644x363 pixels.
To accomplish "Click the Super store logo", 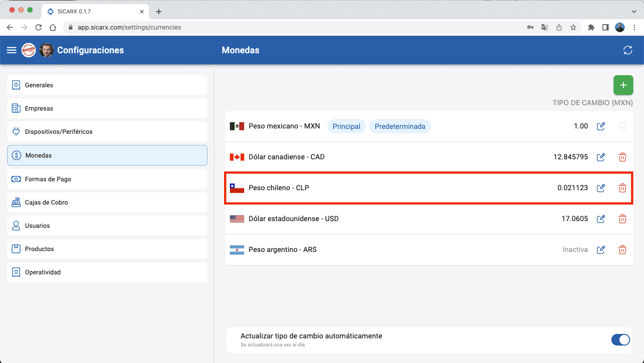I will coord(29,50).
